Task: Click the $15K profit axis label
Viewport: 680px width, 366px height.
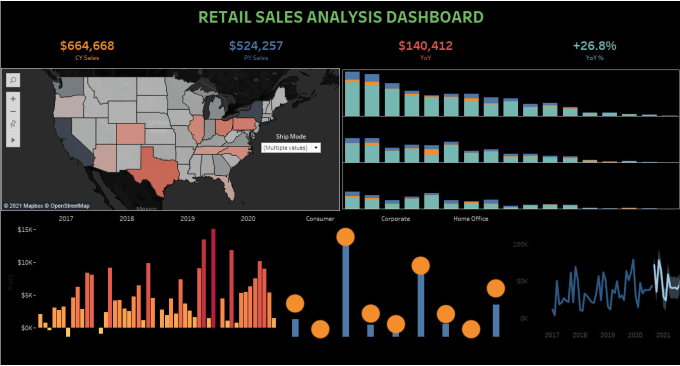Action: pyautogui.click(x=25, y=229)
